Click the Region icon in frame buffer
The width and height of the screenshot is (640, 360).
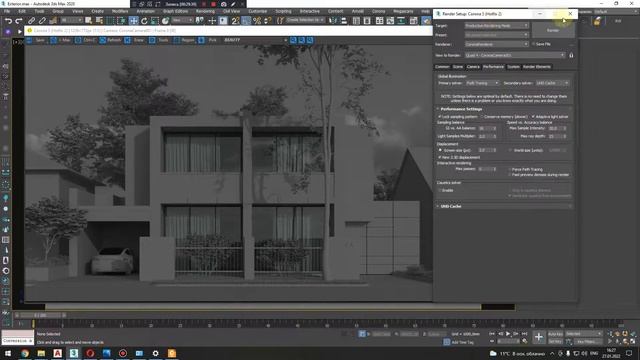(177, 40)
